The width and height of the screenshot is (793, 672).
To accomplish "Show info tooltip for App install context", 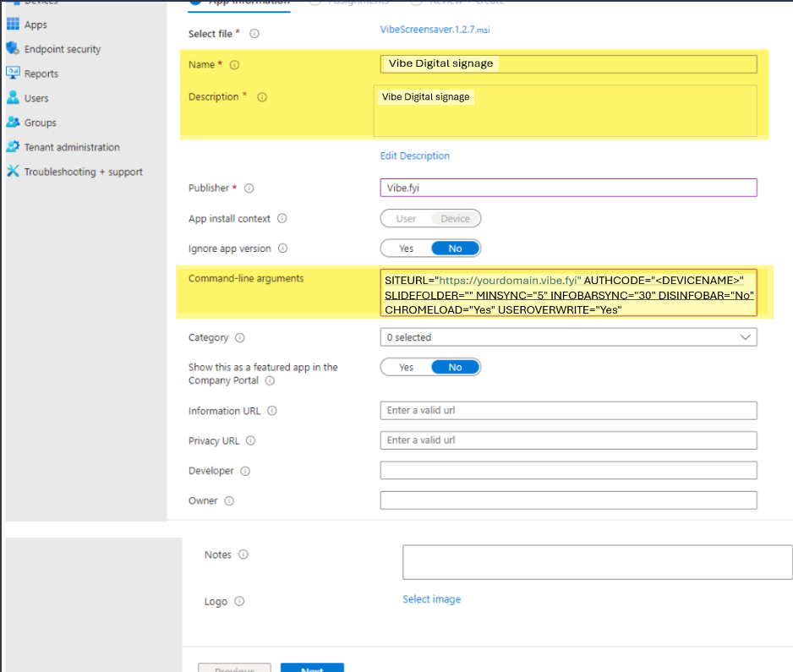I will coord(282,218).
